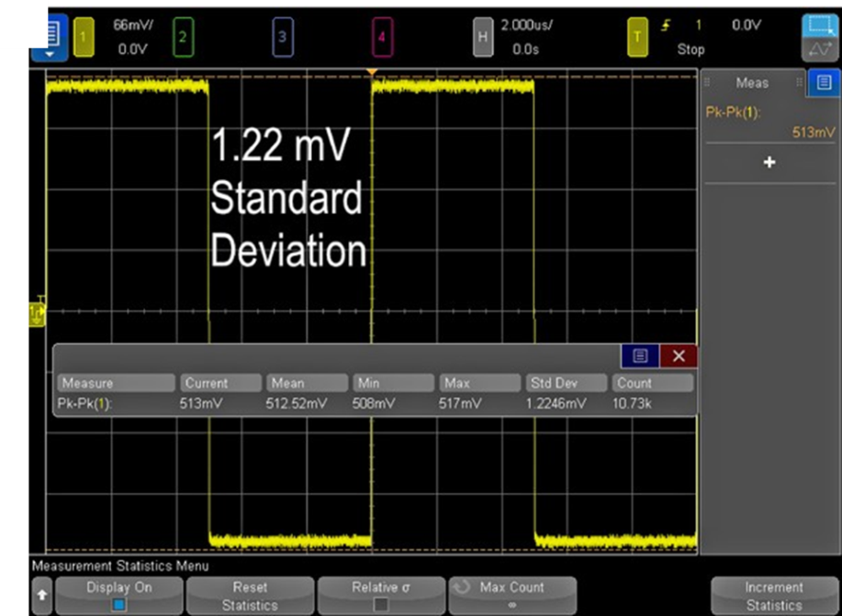Adjust the Max Count softkey
The width and height of the screenshot is (842, 616).
click(512, 595)
